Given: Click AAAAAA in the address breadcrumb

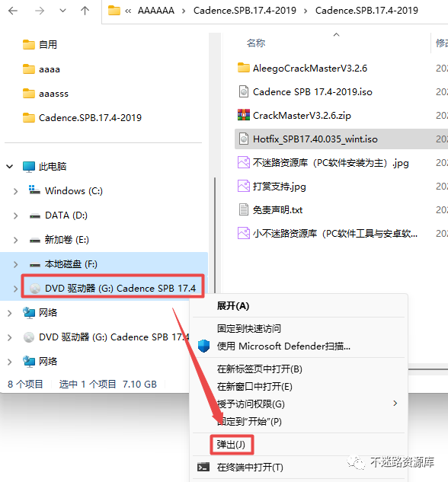Looking at the screenshot, I should pyautogui.click(x=156, y=11).
